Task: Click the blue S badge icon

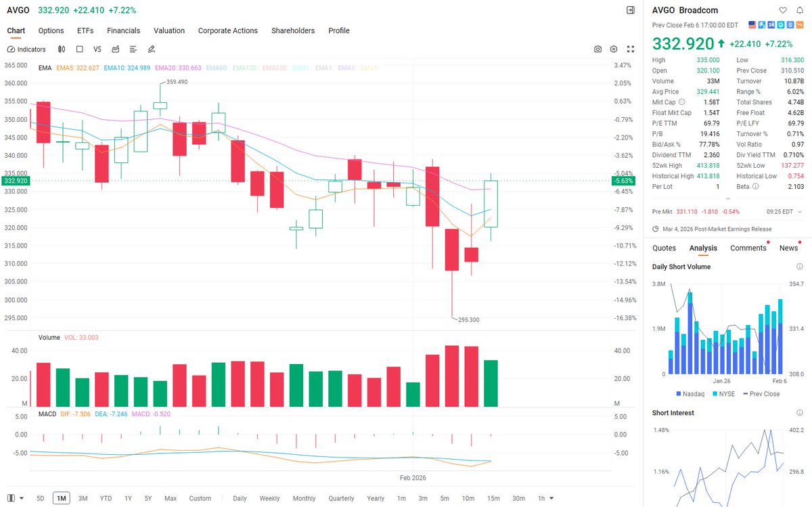Action: point(790,25)
